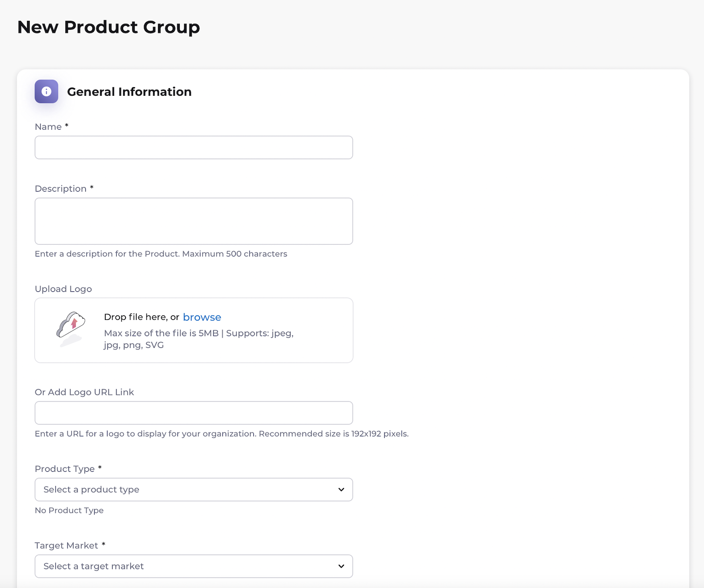Open the Select a product type dropdown
The height and width of the screenshot is (588, 704).
pyautogui.click(x=194, y=489)
